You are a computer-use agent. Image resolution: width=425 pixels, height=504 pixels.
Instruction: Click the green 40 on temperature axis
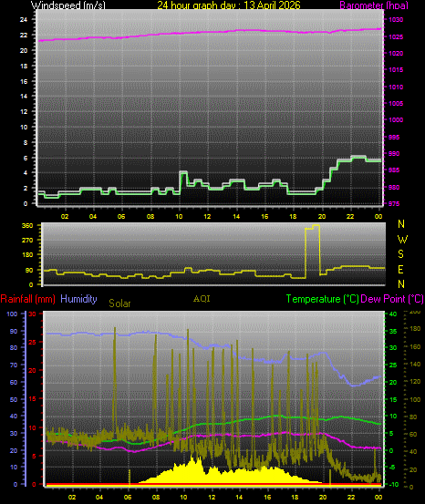pyautogui.click(x=393, y=314)
